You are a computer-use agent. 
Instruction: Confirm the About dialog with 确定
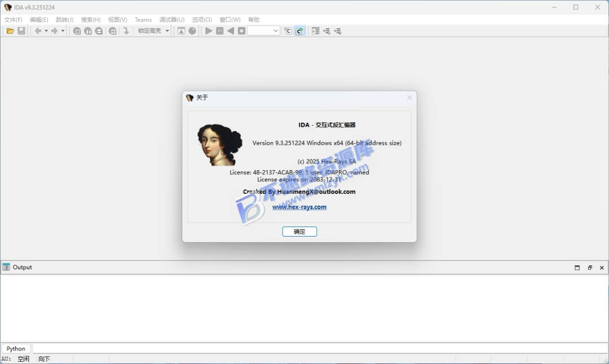pos(299,232)
